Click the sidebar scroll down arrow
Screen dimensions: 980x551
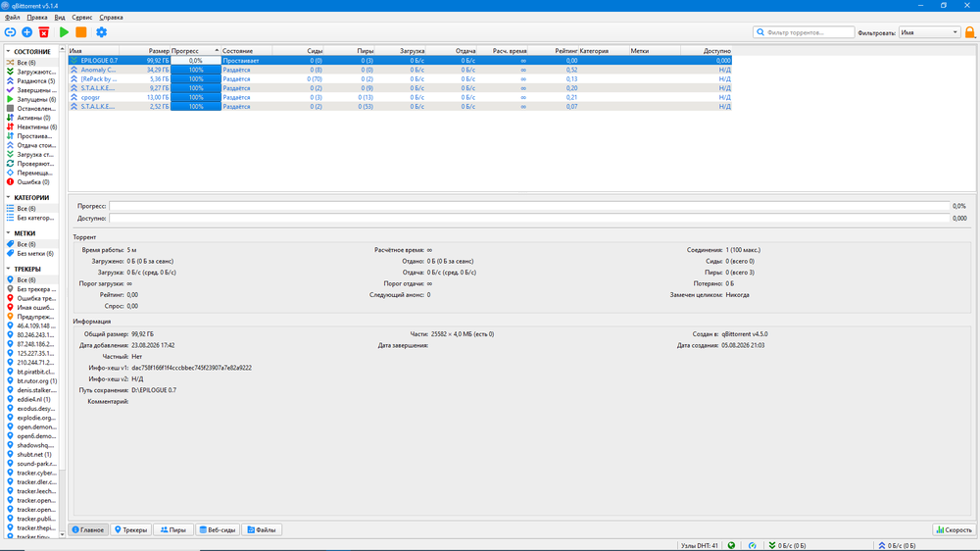62,534
